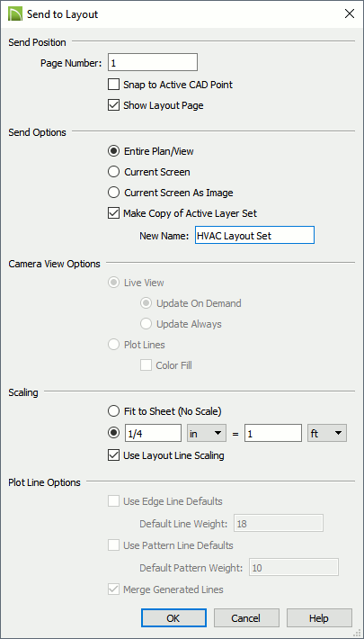Uncheck Show Layout Page
364x639 pixels.
[x=113, y=105]
